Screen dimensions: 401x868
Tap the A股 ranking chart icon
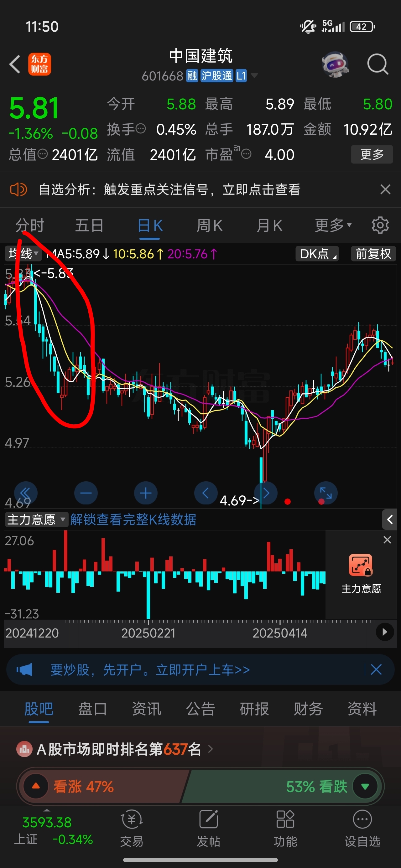click(24, 749)
